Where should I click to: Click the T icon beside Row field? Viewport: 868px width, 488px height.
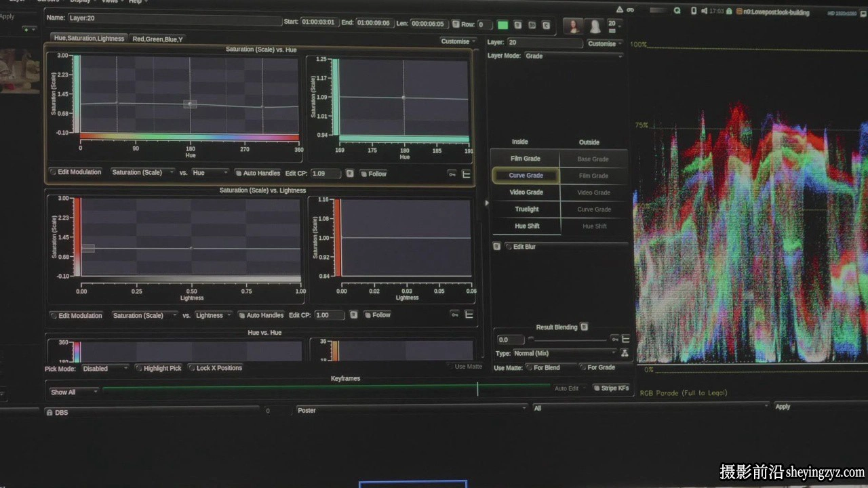click(456, 24)
